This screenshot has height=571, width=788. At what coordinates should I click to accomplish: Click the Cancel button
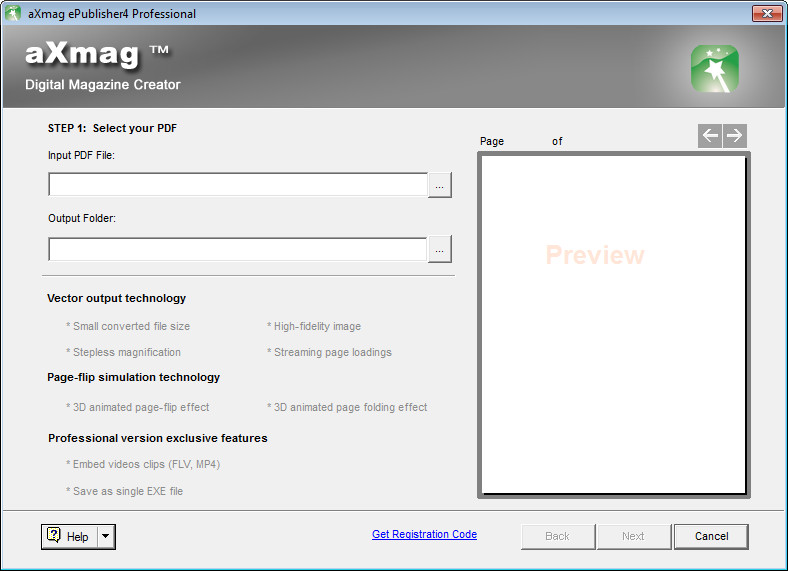711,536
